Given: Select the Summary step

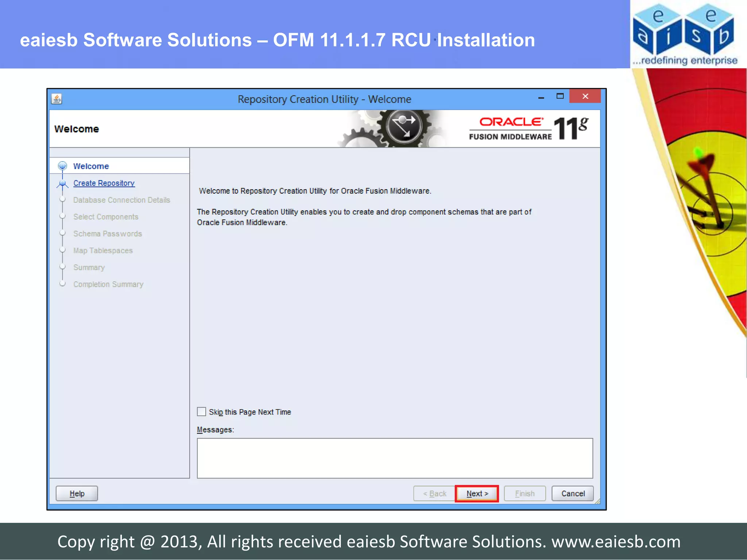Looking at the screenshot, I should point(89,267).
